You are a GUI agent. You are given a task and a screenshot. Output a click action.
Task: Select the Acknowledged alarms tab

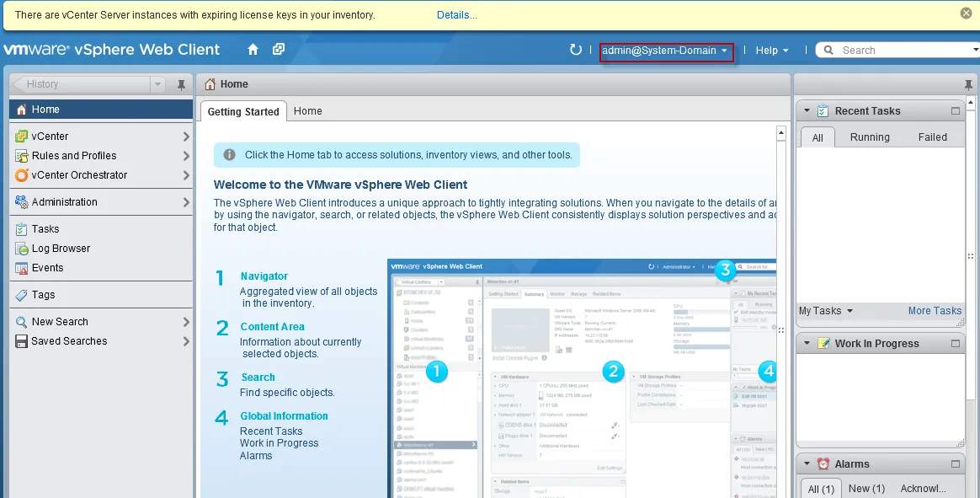(x=923, y=489)
